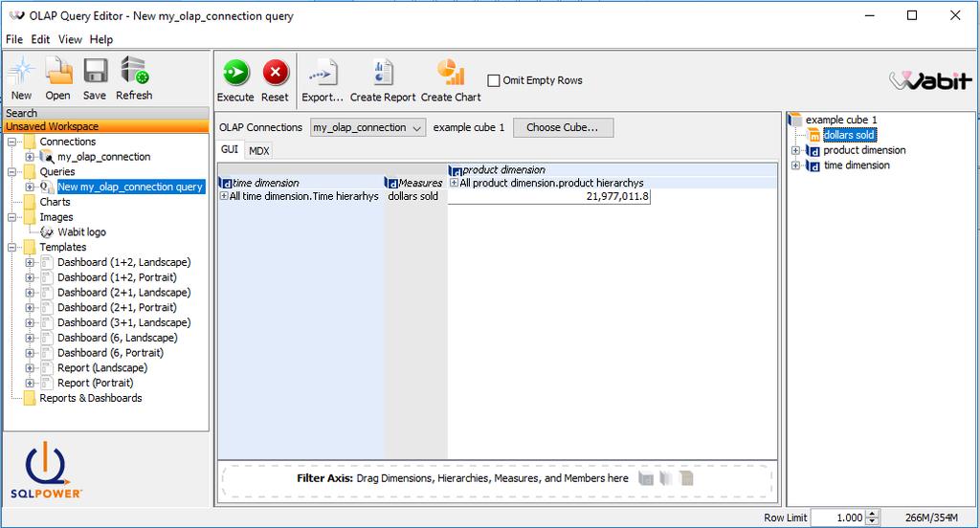The height and width of the screenshot is (528, 980).
Task: Expand the product dimension node in cube tree
Action: [795, 150]
